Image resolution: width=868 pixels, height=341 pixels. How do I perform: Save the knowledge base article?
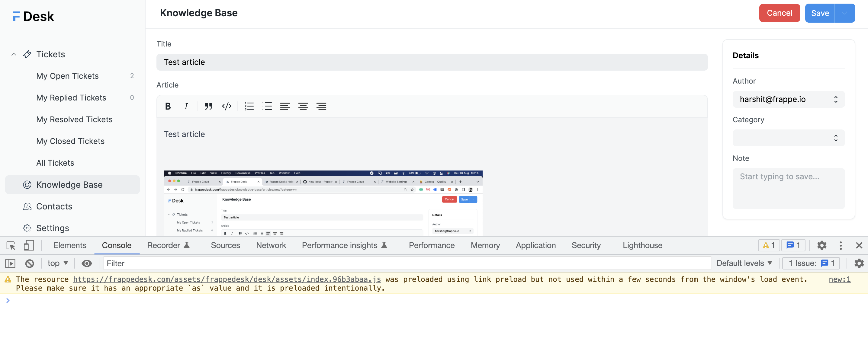(x=820, y=13)
